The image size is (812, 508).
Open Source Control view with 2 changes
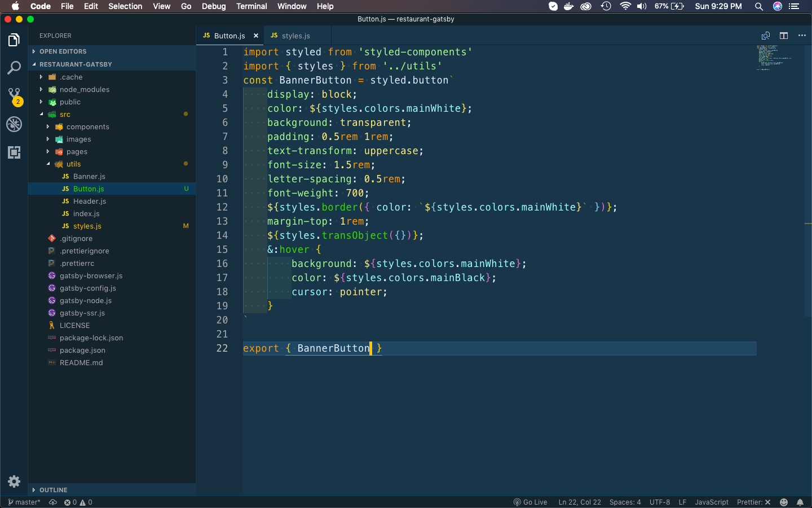coord(14,96)
